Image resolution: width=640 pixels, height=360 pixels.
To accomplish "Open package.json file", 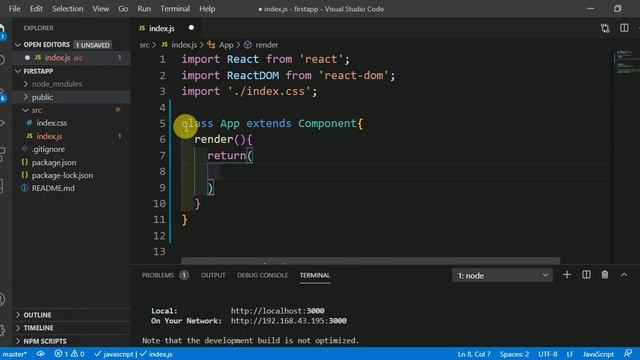I will click(53, 162).
